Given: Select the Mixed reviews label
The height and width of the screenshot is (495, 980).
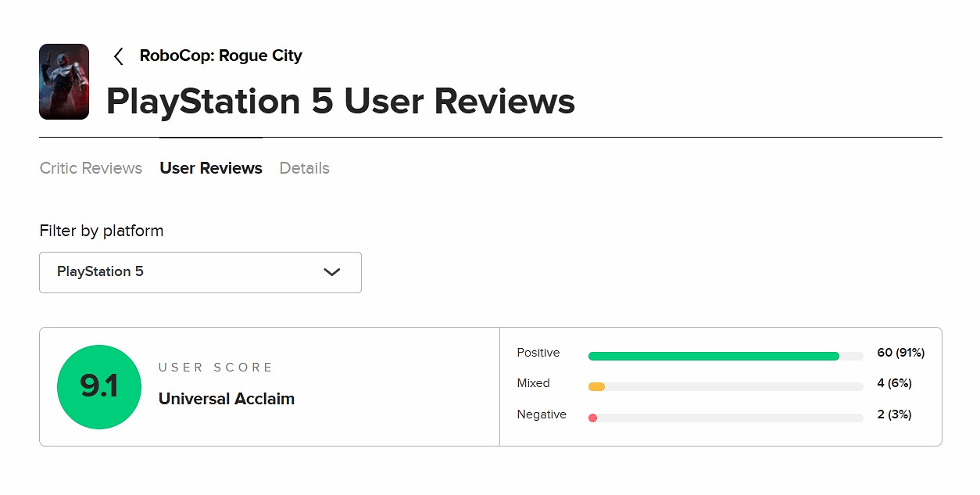Looking at the screenshot, I should [x=533, y=383].
